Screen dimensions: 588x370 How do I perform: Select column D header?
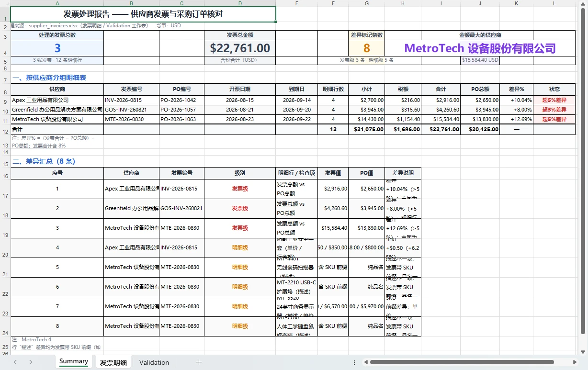[240, 3]
